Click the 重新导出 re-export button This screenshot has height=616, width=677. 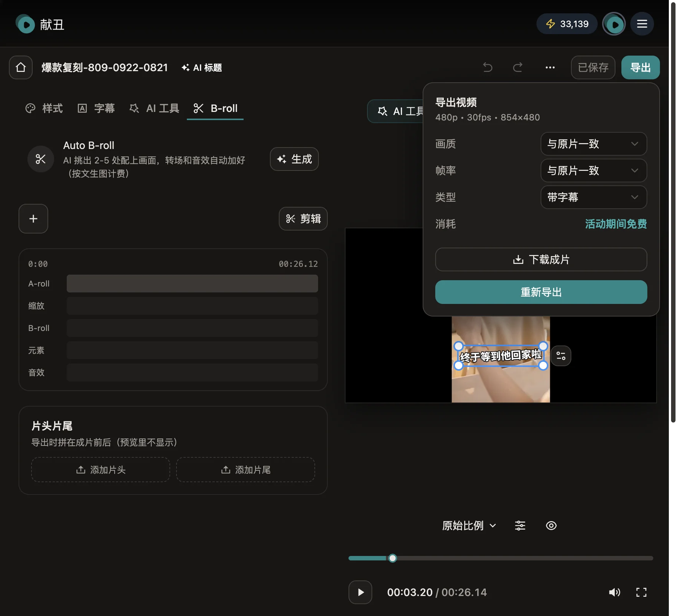[x=541, y=292]
